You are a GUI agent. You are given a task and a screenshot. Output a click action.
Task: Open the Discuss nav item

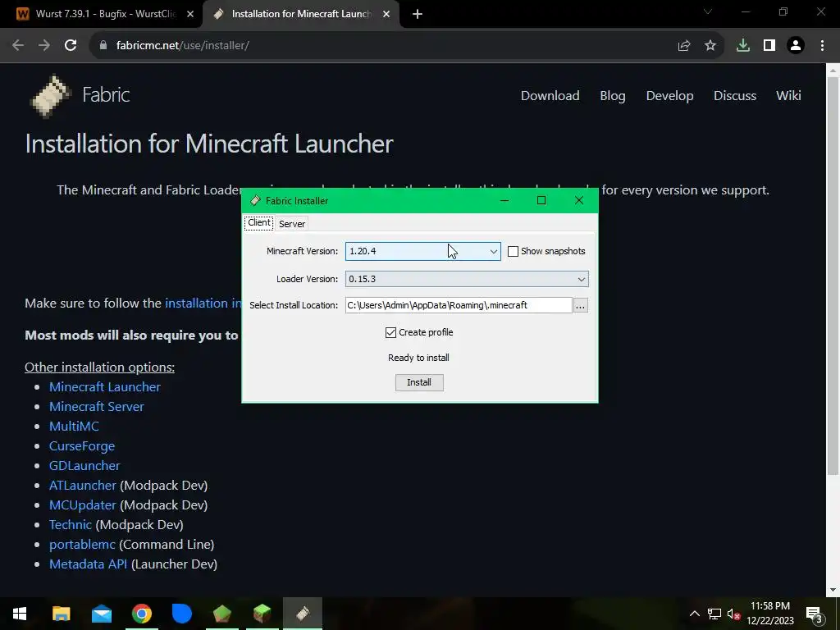click(x=734, y=96)
